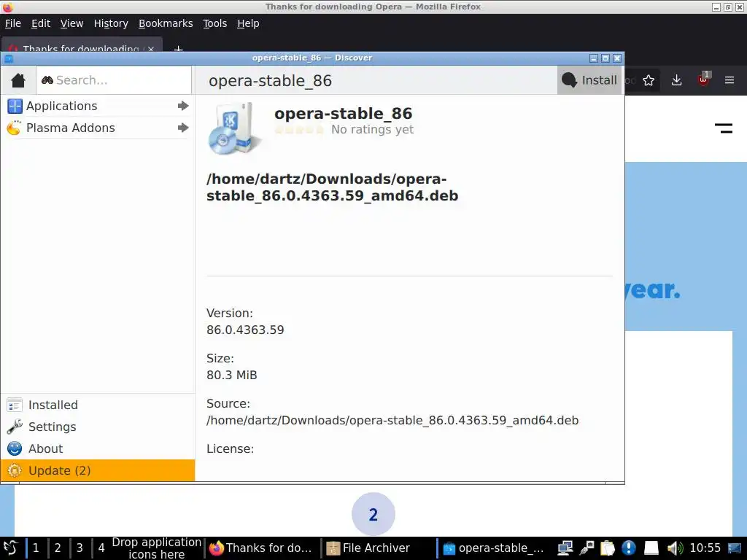The height and width of the screenshot is (560, 747).
Task: Click the uBlock extension icon in Firefox
Action: coord(704,79)
